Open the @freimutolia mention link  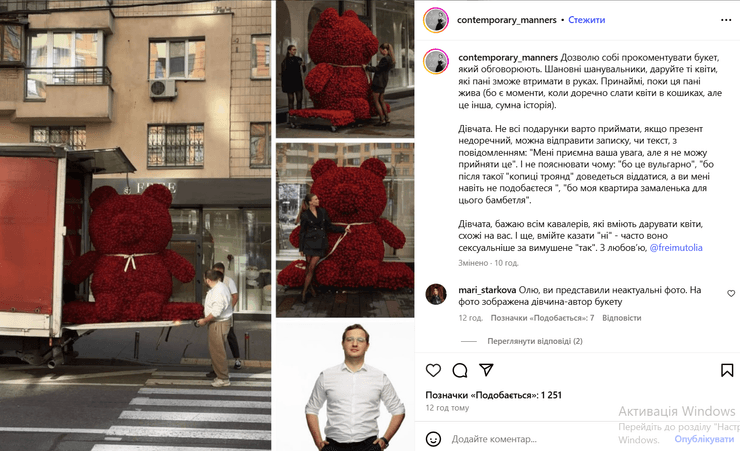click(x=676, y=248)
